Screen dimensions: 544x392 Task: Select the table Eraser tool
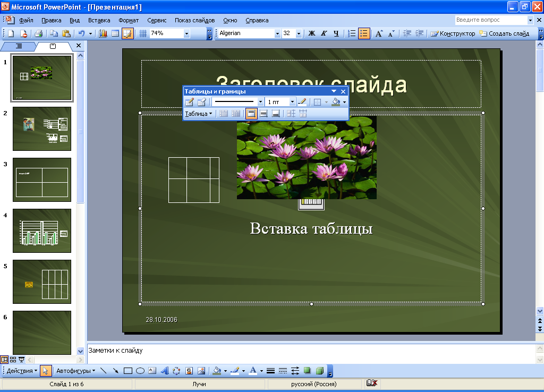[201, 102]
